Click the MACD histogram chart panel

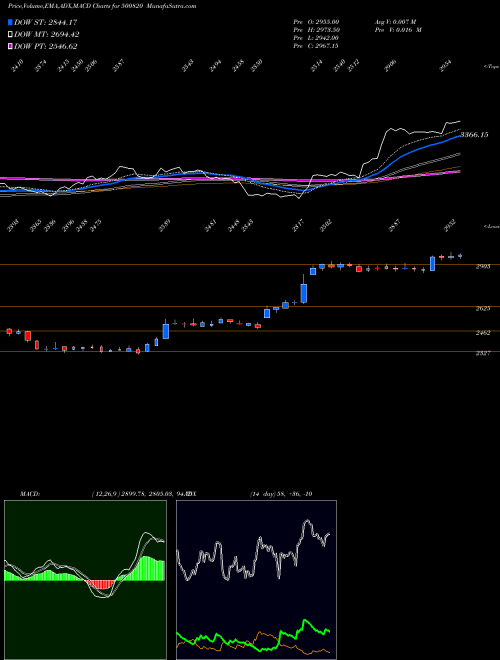85,580
